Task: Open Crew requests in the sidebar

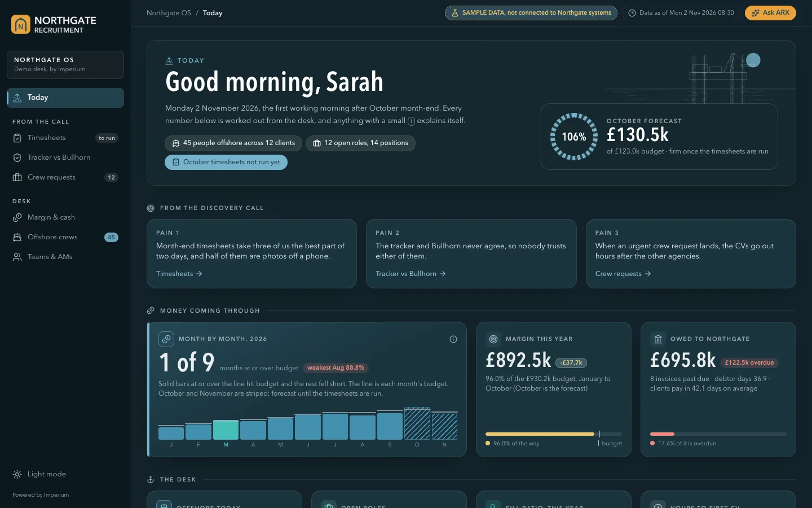Action: [x=65, y=177]
